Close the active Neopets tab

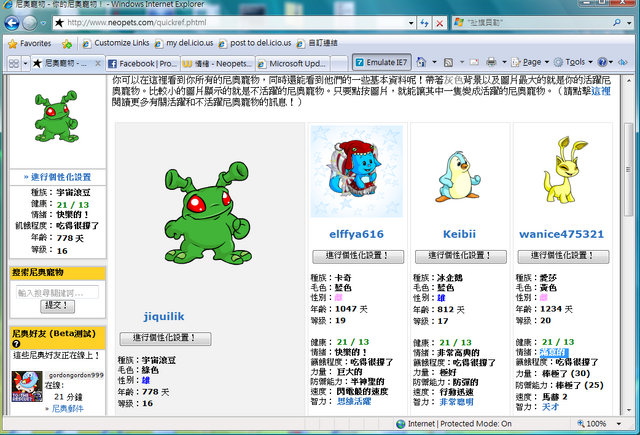[x=98, y=63]
